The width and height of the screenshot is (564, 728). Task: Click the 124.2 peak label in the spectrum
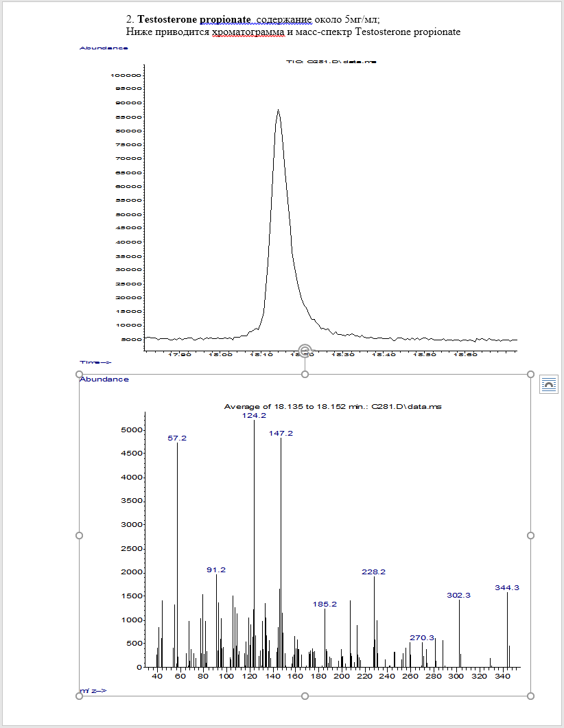coord(253,416)
